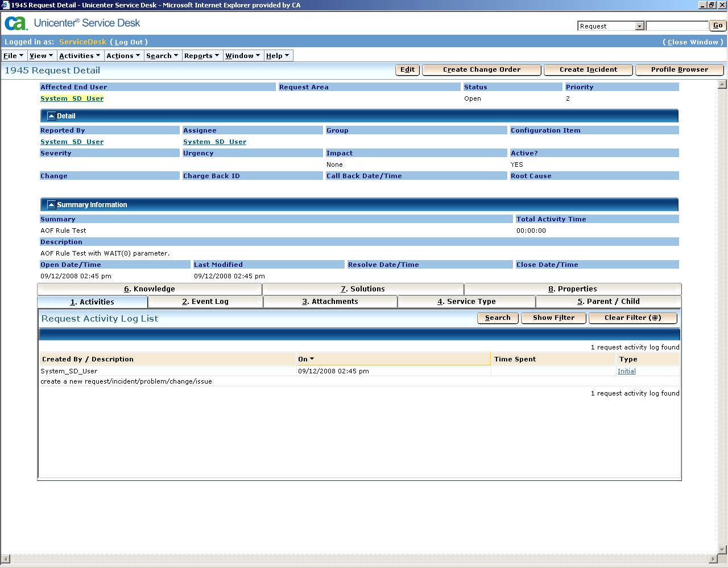The image size is (728, 568).
Task: Open the Actions menu
Action: [123, 55]
